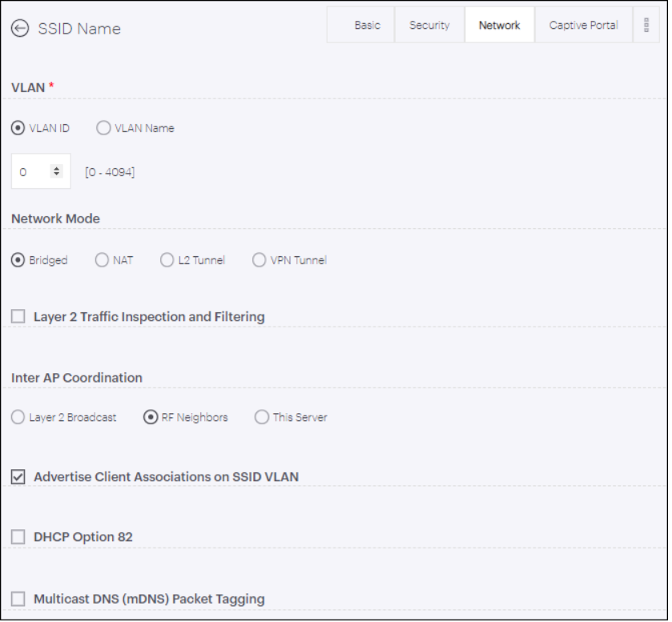
Task: Choose VPN Tunnel network mode
Action: pos(259,259)
